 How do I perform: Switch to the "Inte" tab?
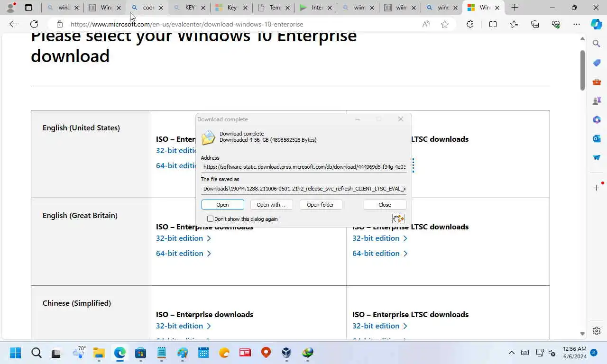316,8
